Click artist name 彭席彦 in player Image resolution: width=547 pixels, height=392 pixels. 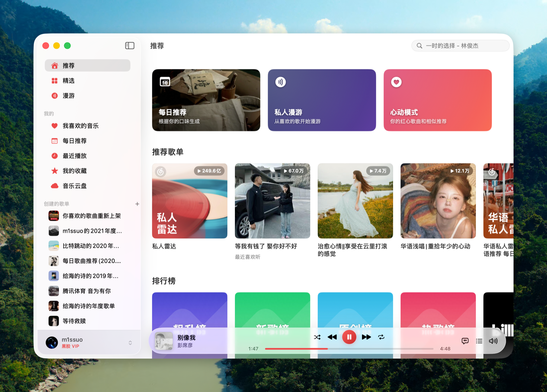click(185, 345)
